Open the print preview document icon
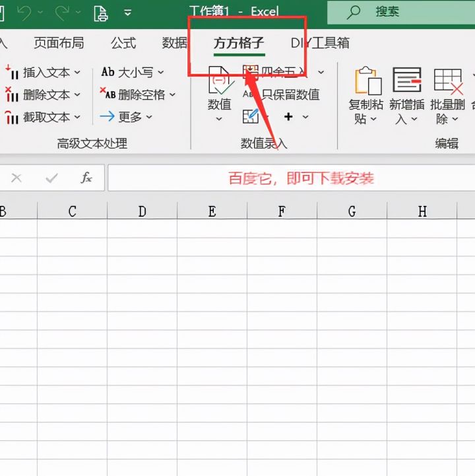 (x=100, y=13)
